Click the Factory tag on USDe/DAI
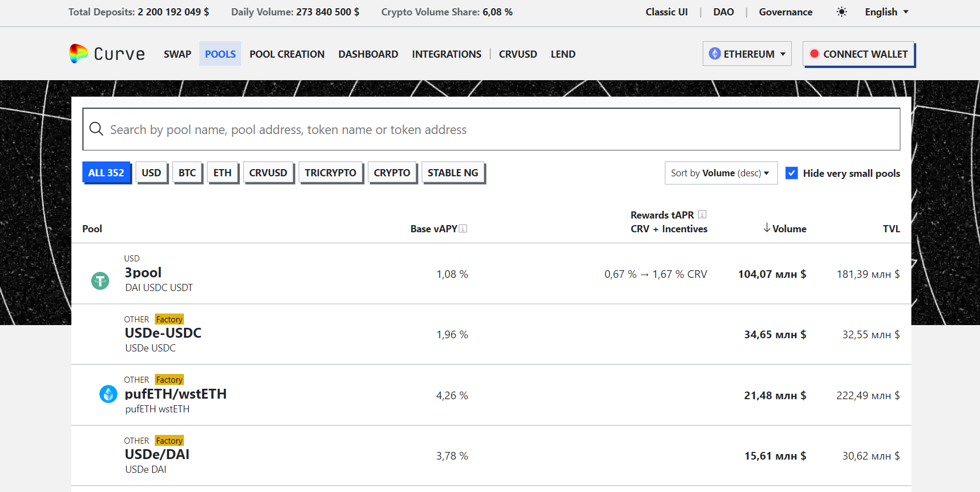Image resolution: width=980 pixels, height=492 pixels. [169, 440]
